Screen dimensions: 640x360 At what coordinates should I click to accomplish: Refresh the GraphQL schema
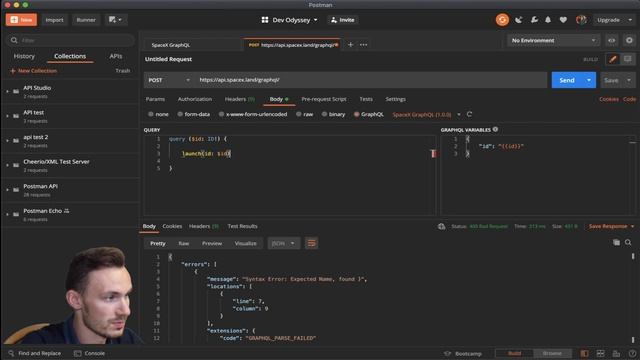pos(469,114)
